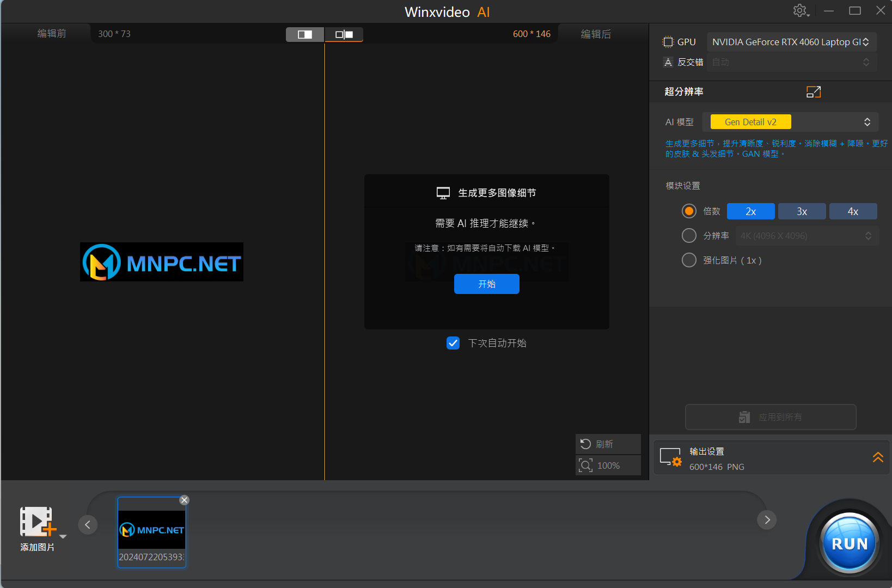Click the original MNPC.NET preview image
This screenshot has height=588, width=892.
(x=162, y=262)
